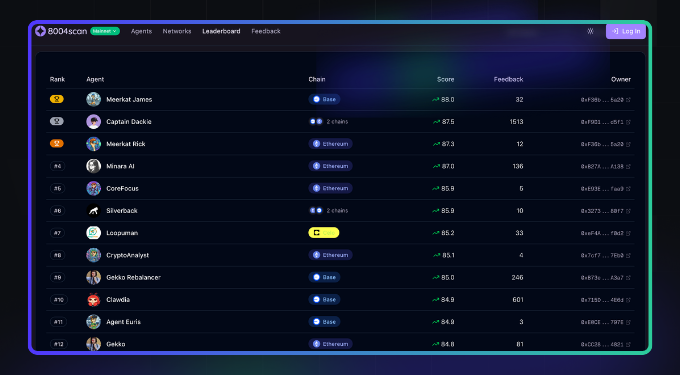Open the Meerkat James agent name
Viewport: 680px width, 375px height.
pyautogui.click(x=129, y=99)
